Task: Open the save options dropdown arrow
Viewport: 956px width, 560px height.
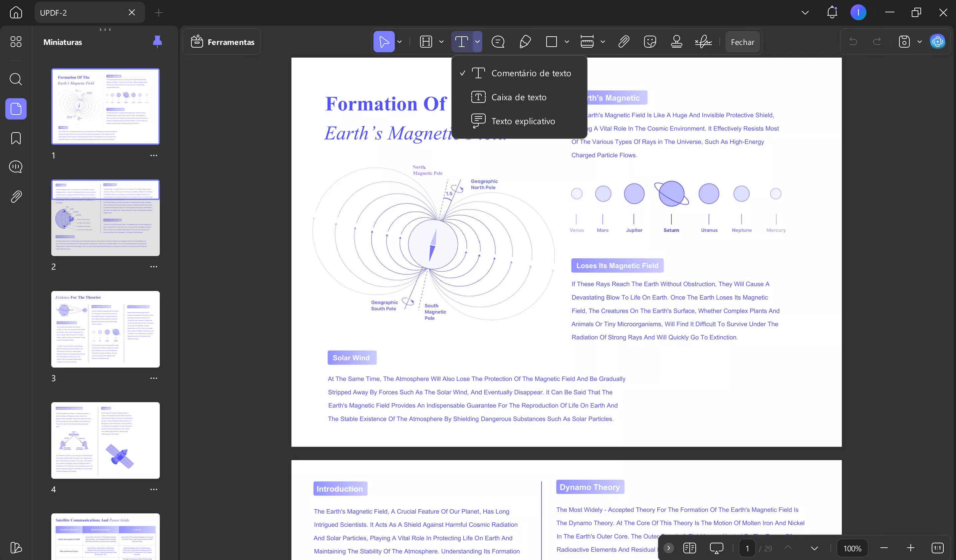Action: click(920, 42)
